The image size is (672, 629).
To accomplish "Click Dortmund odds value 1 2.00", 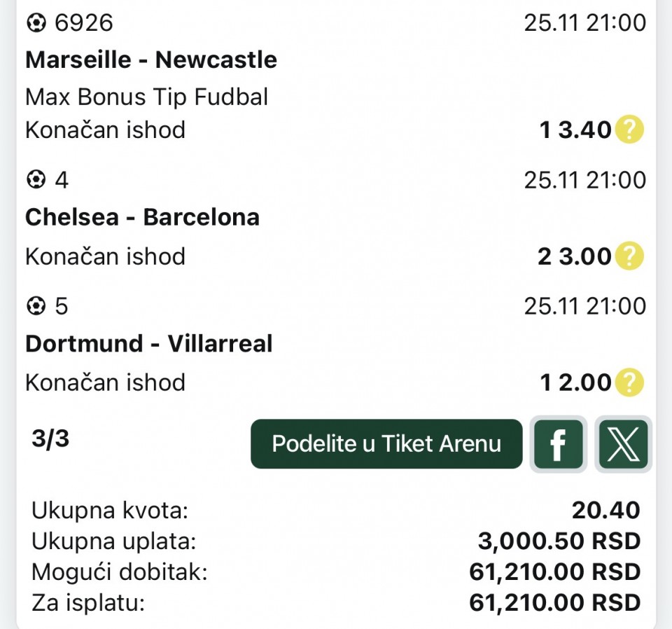I will [575, 382].
